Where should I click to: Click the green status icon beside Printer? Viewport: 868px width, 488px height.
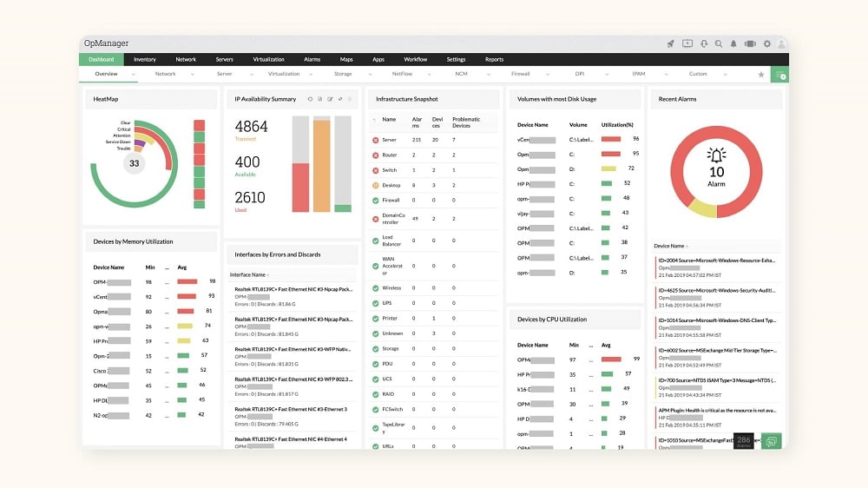tap(375, 319)
